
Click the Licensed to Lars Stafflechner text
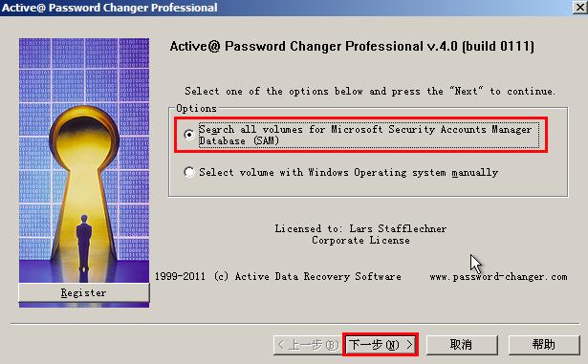pos(360,228)
